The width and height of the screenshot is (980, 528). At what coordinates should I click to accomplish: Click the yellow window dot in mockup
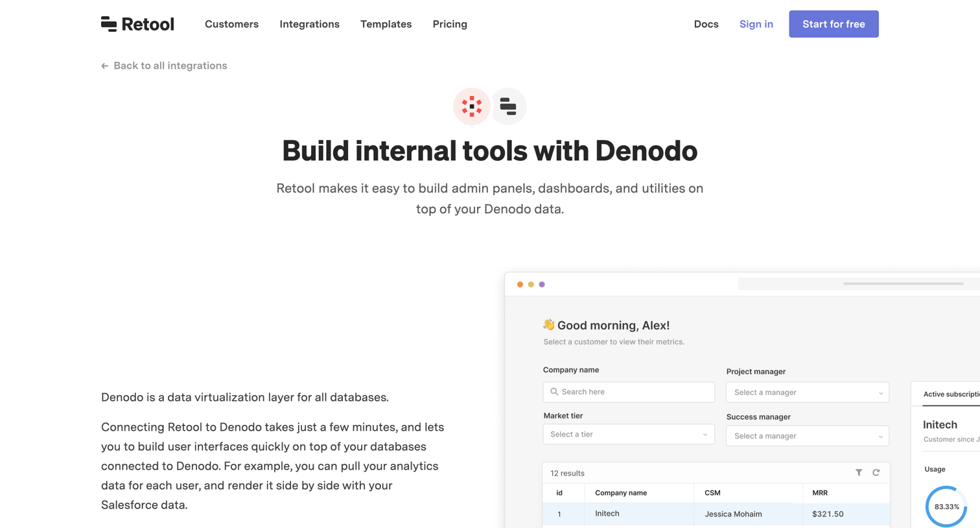[531, 284]
